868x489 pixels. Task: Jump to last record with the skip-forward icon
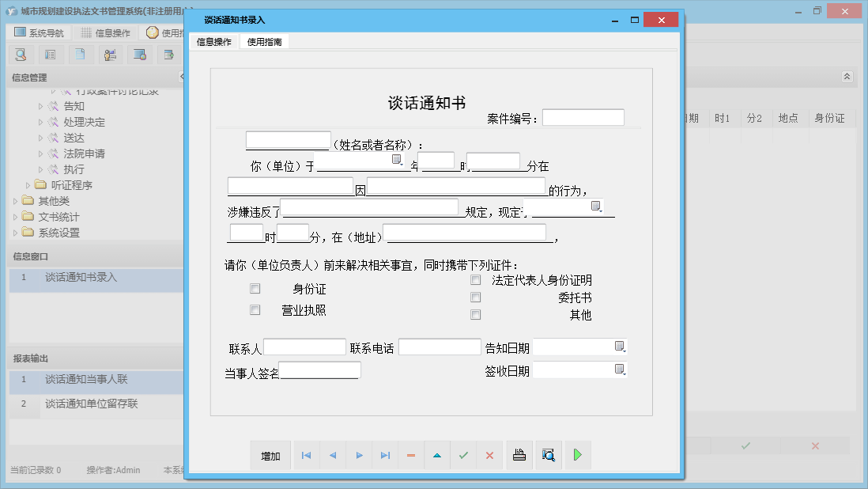384,455
